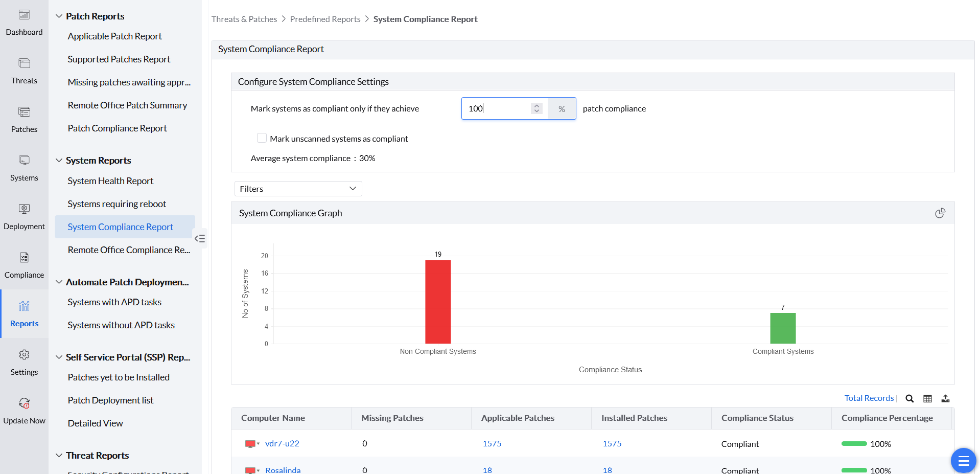This screenshot has width=980, height=474.
Task: Click the Update Now icon
Action: tap(24, 404)
